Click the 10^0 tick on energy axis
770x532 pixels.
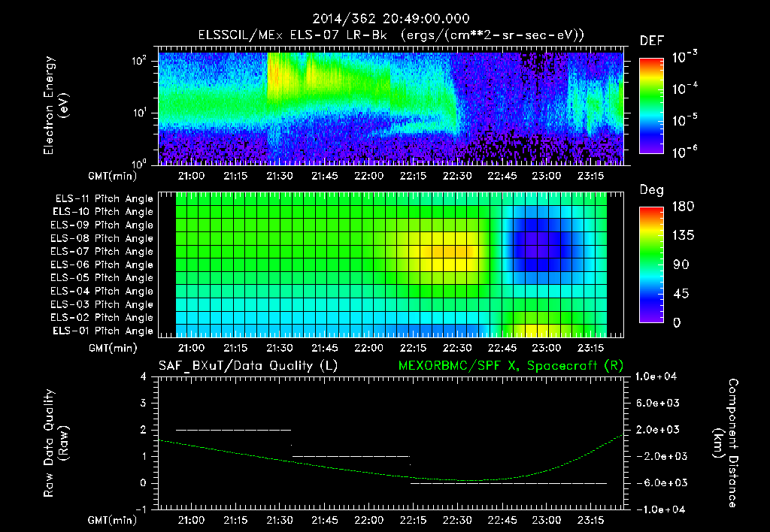point(139,163)
